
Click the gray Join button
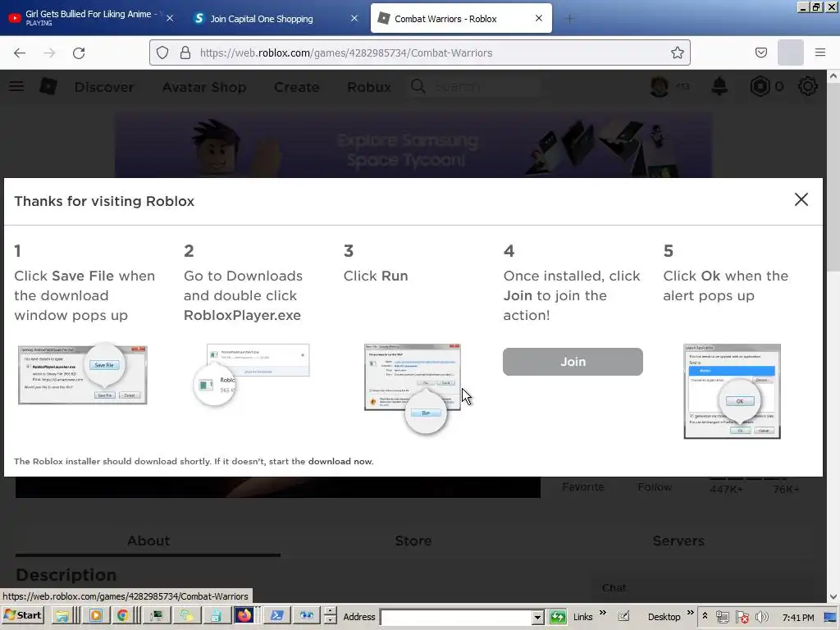pos(573,362)
